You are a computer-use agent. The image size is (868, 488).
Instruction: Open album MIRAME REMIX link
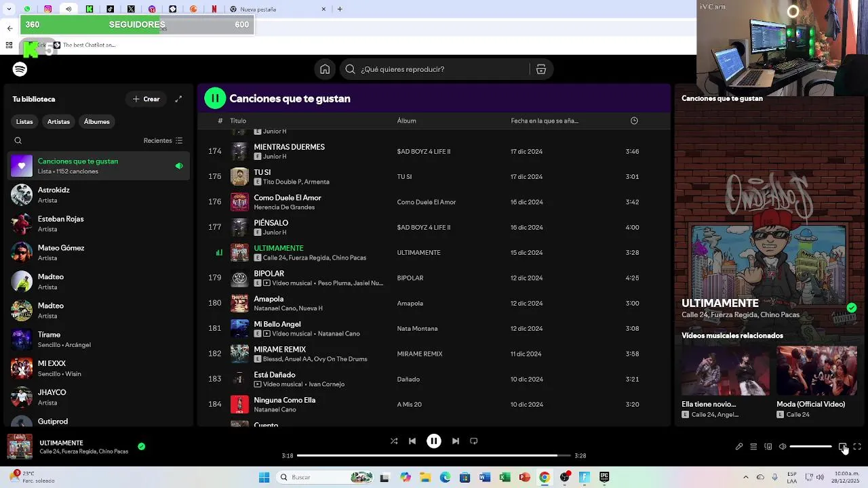pos(420,354)
